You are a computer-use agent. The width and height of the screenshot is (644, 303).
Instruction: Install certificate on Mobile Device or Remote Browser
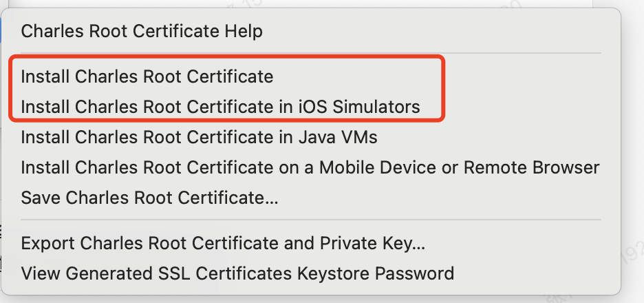310,167
